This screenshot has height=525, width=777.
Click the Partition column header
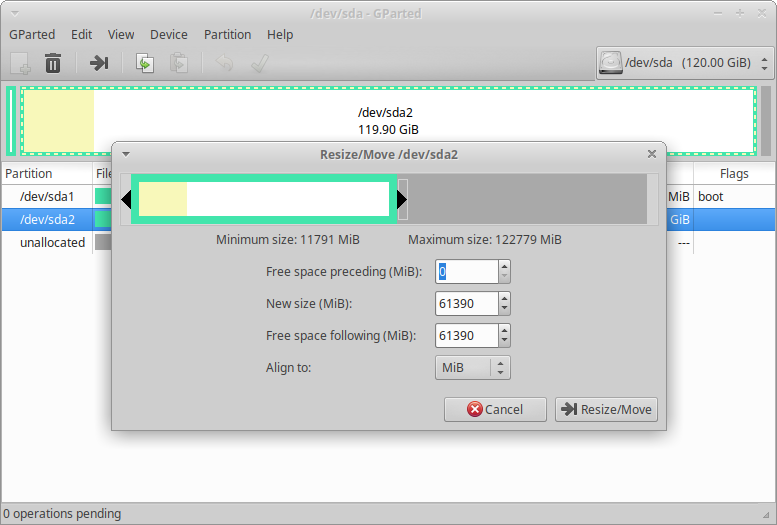click(47, 174)
